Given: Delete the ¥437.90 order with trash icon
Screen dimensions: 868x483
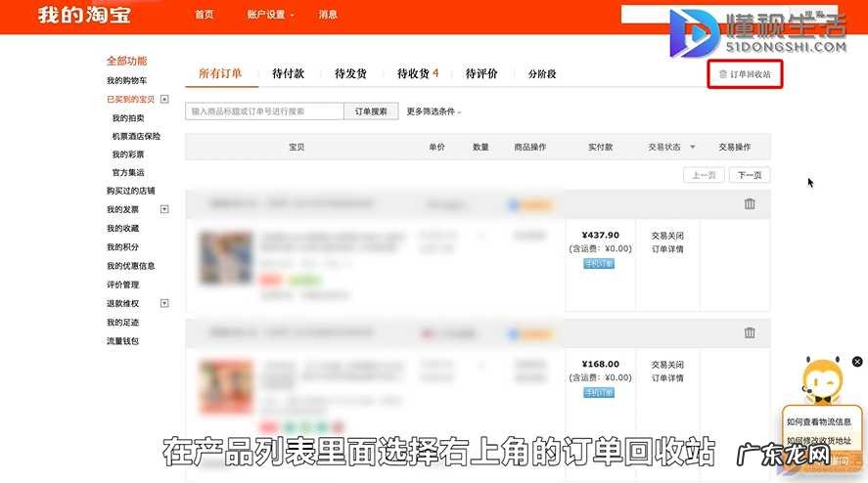Looking at the screenshot, I should [750, 204].
